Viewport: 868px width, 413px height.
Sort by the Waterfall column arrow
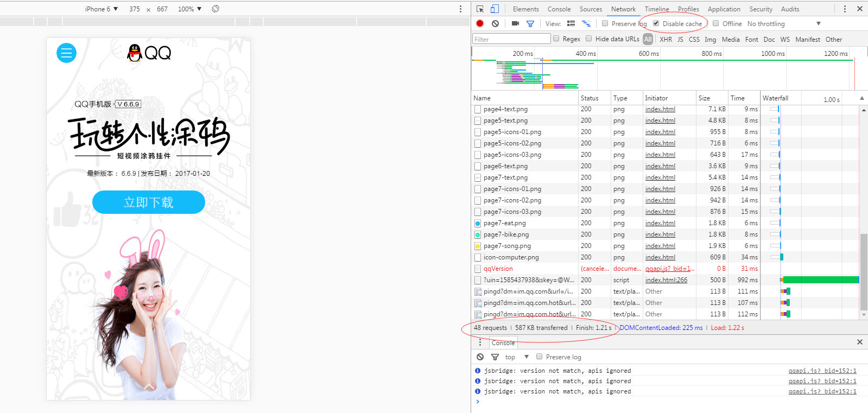(x=861, y=98)
